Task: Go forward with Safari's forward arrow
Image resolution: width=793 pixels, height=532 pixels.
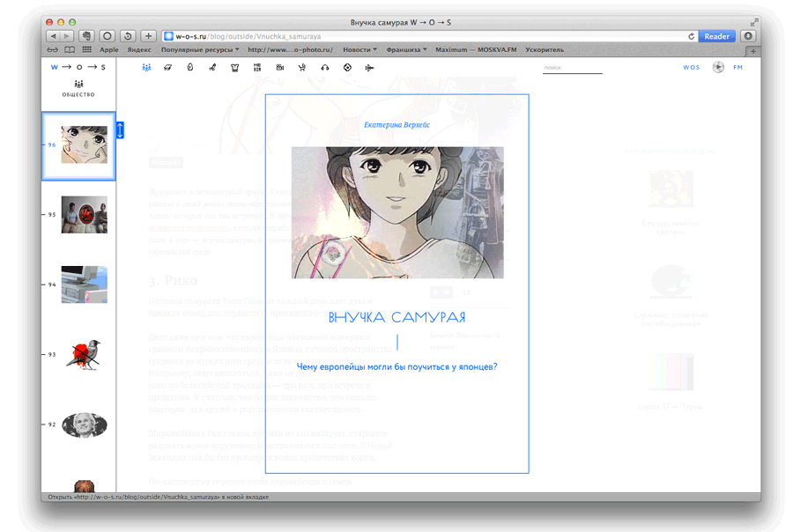Action: click(x=67, y=36)
